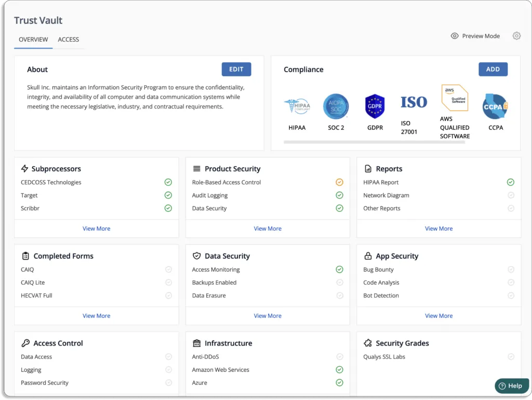Screen dimensions: 532x400
Task: Expand Data Security via View More
Action: pyautogui.click(x=268, y=316)
